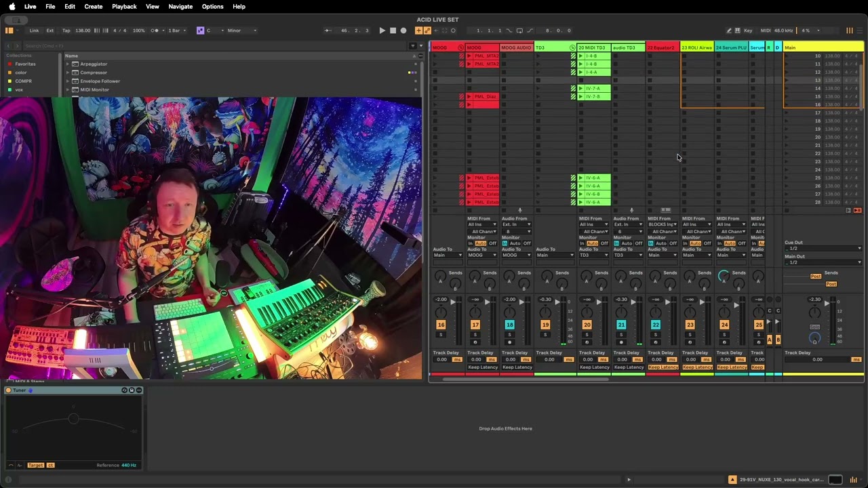Arm track 18 for recording

tap(509, 342)
